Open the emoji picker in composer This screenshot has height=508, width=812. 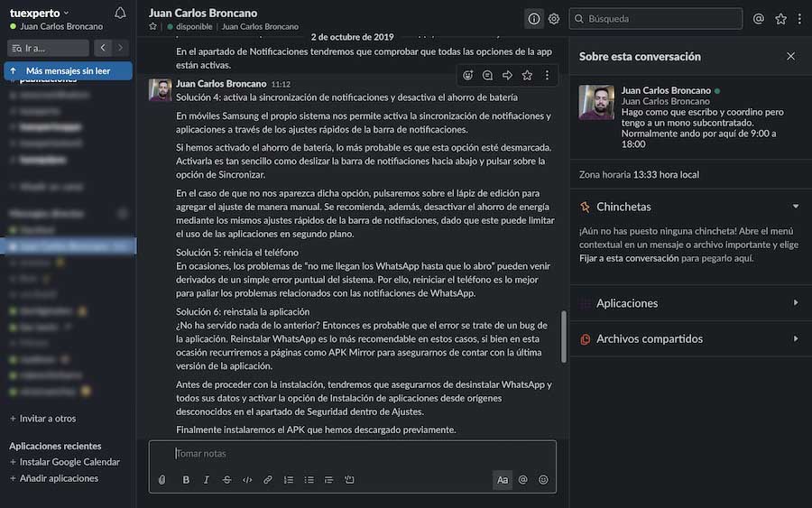point(543,480)
